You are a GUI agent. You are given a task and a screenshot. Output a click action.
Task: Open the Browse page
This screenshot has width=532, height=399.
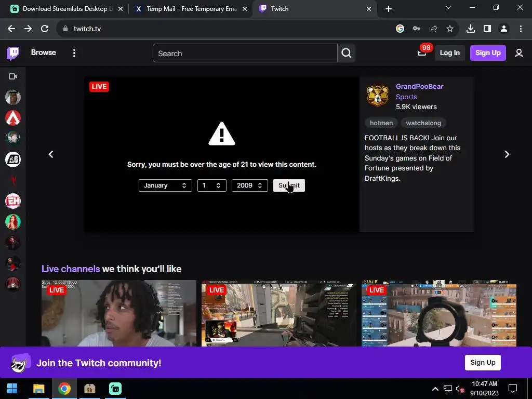point(44,52)
